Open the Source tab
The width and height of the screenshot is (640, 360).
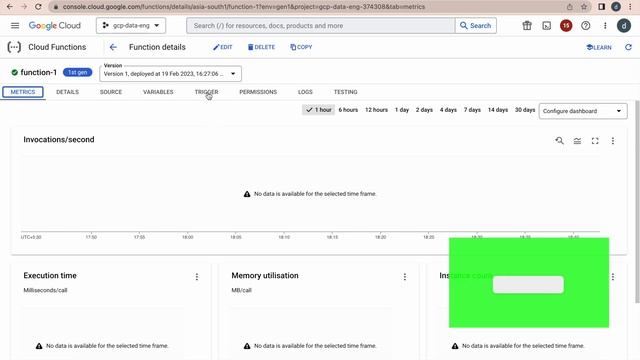pos(111,92)
